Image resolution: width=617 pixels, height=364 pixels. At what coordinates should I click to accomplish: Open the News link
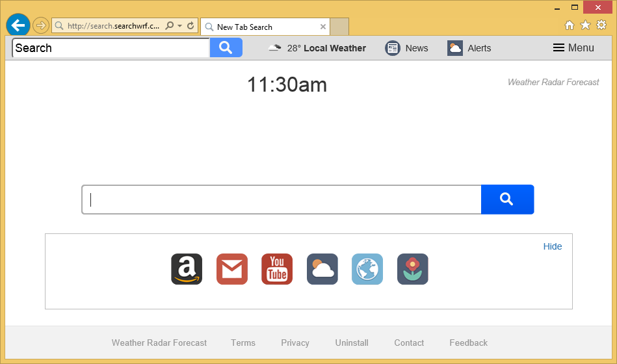coord(417,48)
